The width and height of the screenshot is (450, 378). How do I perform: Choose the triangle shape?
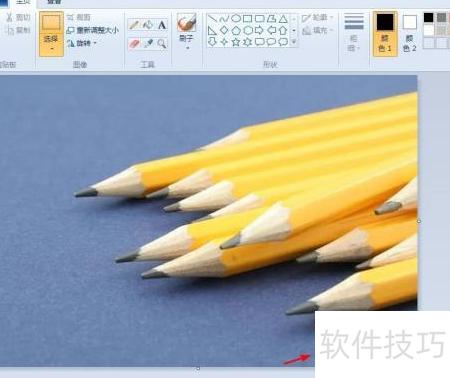pyautogui.click(x=283, y=18)
